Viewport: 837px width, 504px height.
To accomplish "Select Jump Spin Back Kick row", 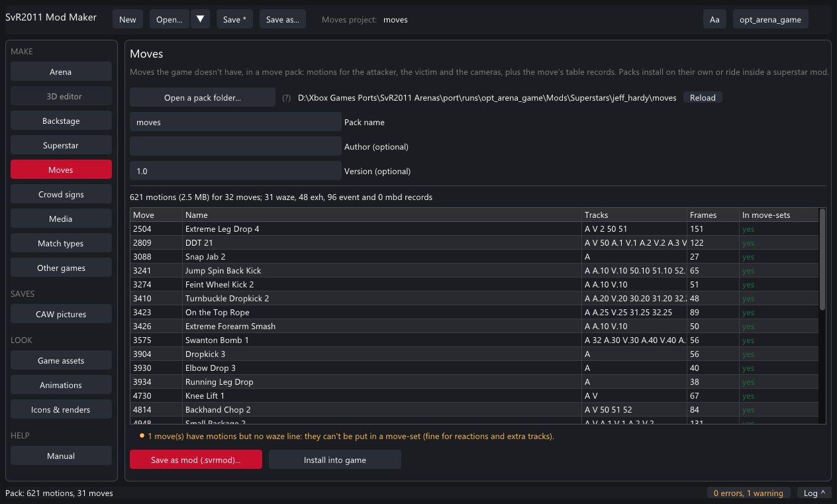I will pos(474,270).
